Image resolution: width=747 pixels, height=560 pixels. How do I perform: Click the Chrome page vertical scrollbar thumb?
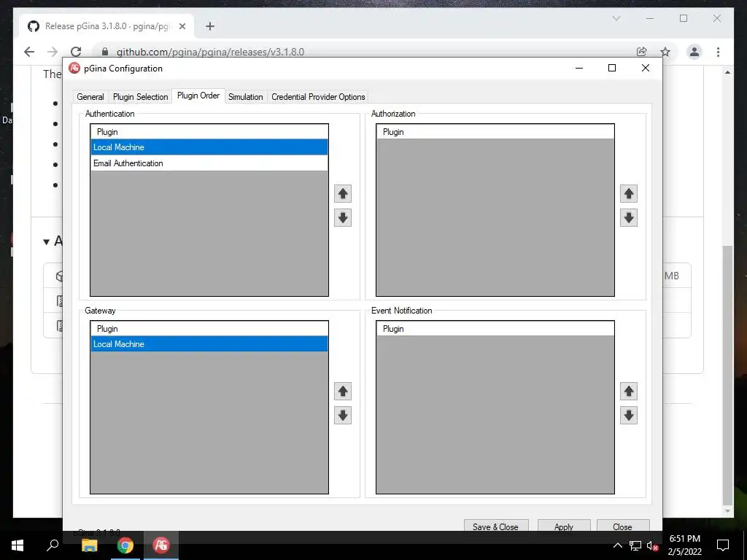[x=727, y=375]
